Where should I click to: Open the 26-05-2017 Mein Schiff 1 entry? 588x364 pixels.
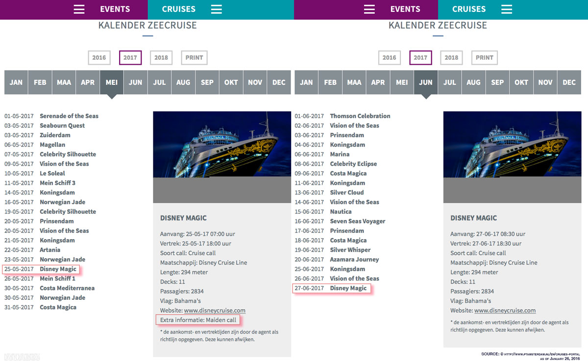coord(40,278)
